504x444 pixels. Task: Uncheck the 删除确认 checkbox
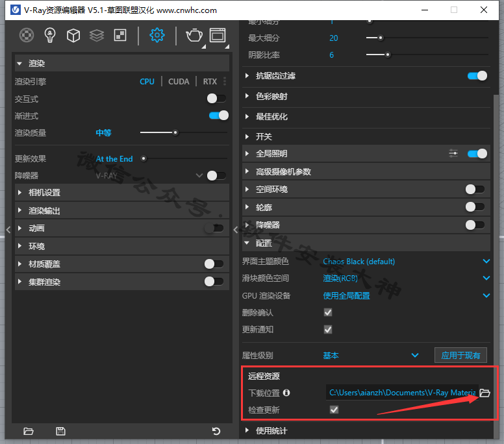click(x=328, y=312)
